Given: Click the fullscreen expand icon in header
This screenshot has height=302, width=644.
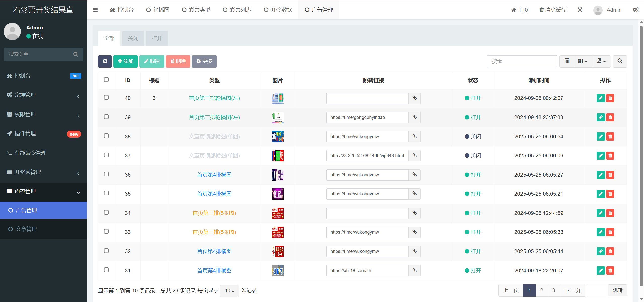Looking at the screenshot, I should pyautogui.click(x=580, y=10).
